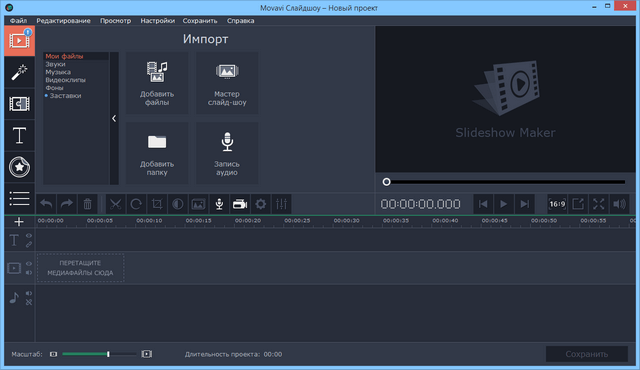
Task: Start Запись аудио recording
Action: click(227, 153)
